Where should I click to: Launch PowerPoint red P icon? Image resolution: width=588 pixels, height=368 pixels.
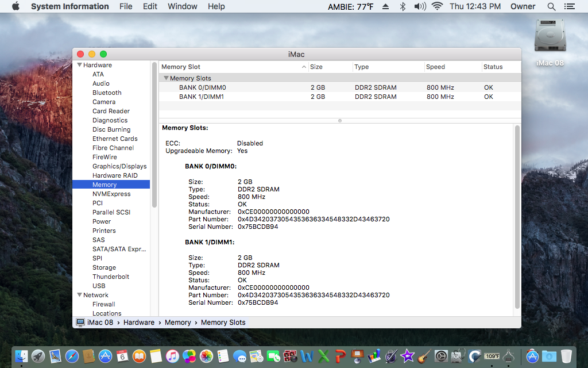pos(341,356)
